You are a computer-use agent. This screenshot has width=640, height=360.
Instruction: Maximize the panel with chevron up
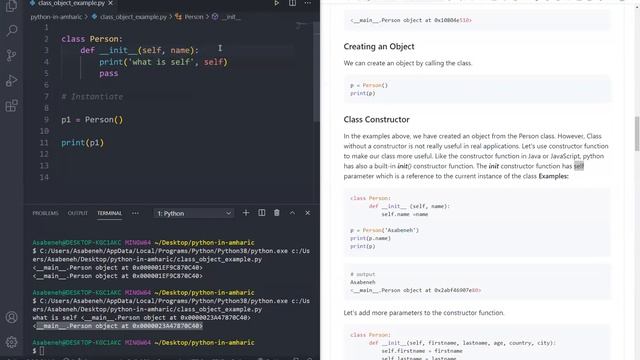292,213
